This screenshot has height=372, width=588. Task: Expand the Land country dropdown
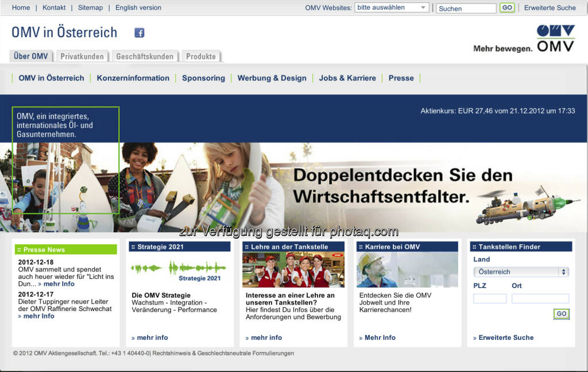[x=521, y=272]
